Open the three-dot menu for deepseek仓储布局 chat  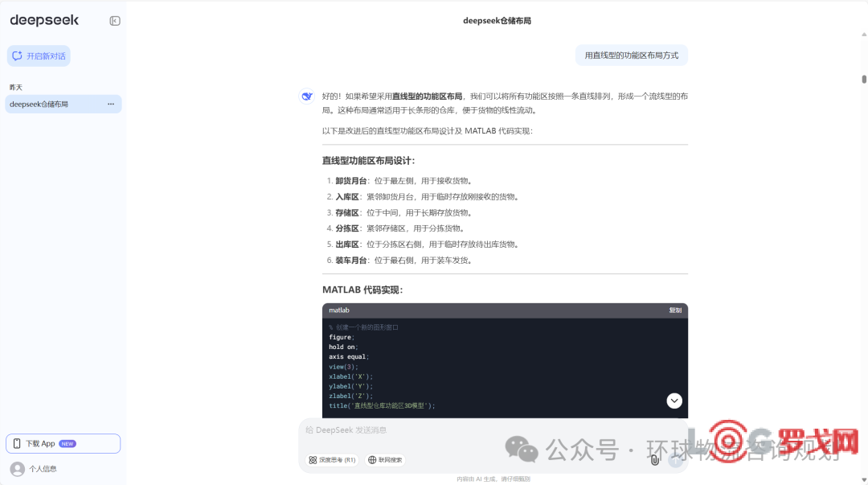click(111, 104)
